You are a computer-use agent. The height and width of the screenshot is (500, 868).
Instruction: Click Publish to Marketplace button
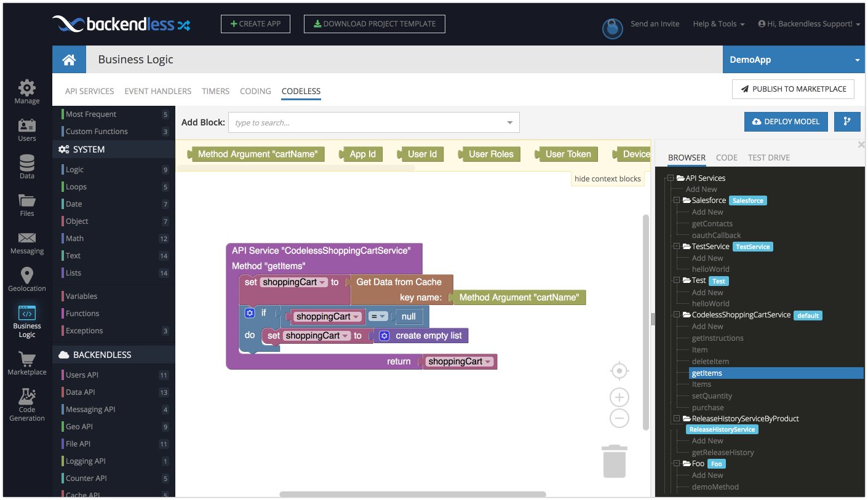[793, 89]
